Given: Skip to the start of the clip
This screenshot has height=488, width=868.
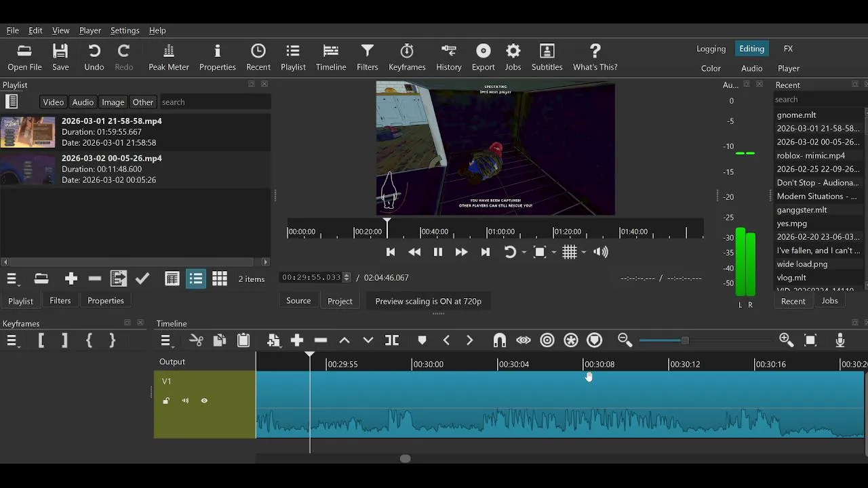Looking at the screenshot, I should (x=391, y=252).
